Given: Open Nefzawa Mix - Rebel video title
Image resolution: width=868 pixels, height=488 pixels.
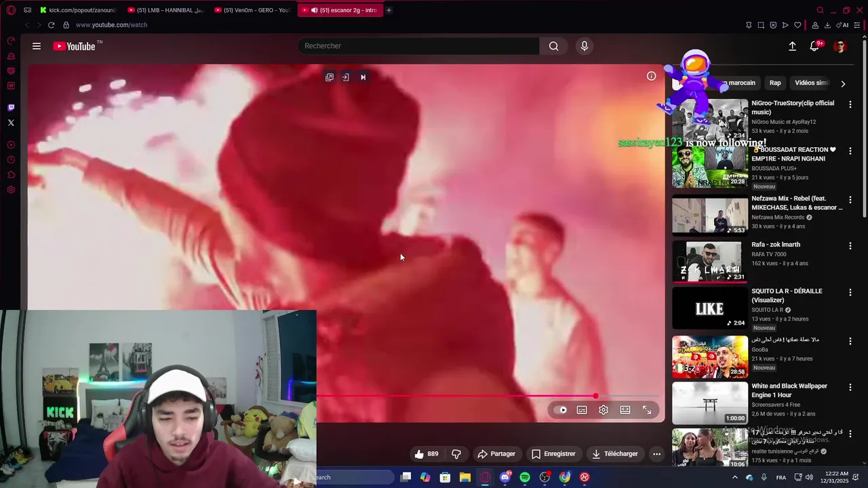Looking at the screenshot, I should coord(797,203).
